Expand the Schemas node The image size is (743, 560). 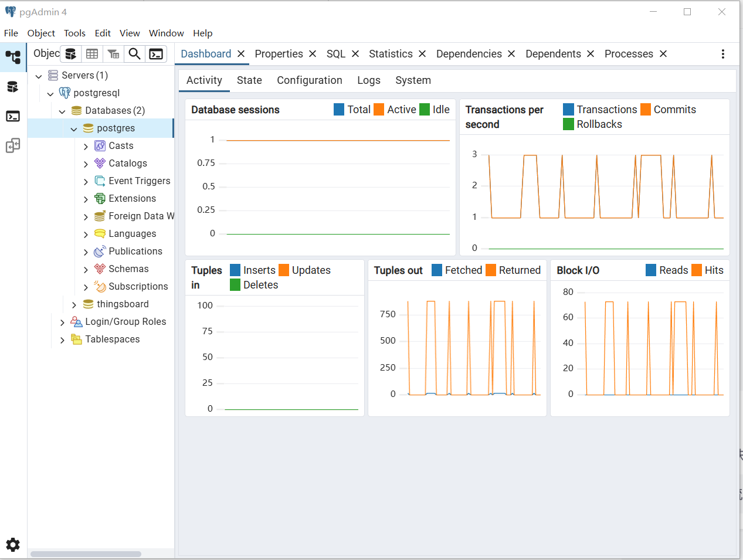[x=86, y=270]
